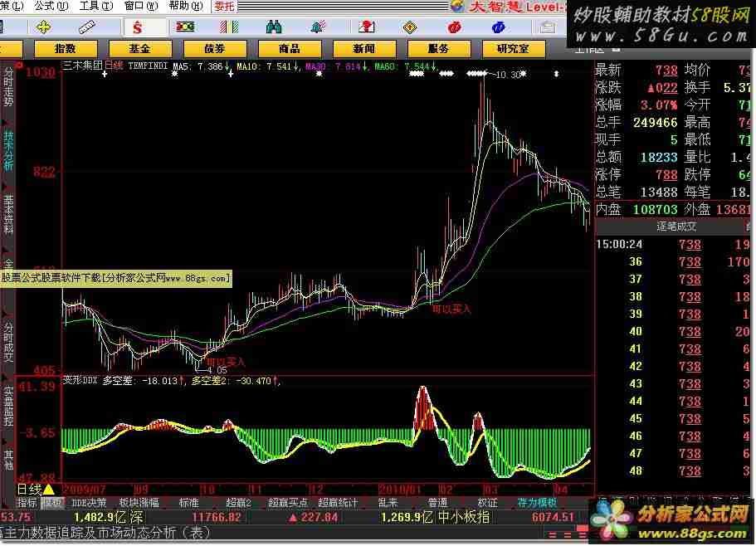Switch to the 分时成交 side tab
Screen dimensions: 756x546
[8, 342]
